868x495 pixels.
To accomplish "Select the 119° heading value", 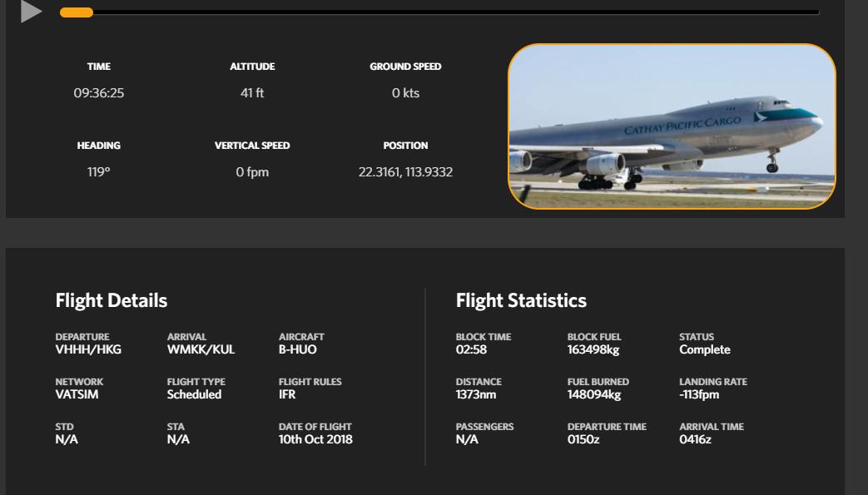I will click(x=98, y=172).
